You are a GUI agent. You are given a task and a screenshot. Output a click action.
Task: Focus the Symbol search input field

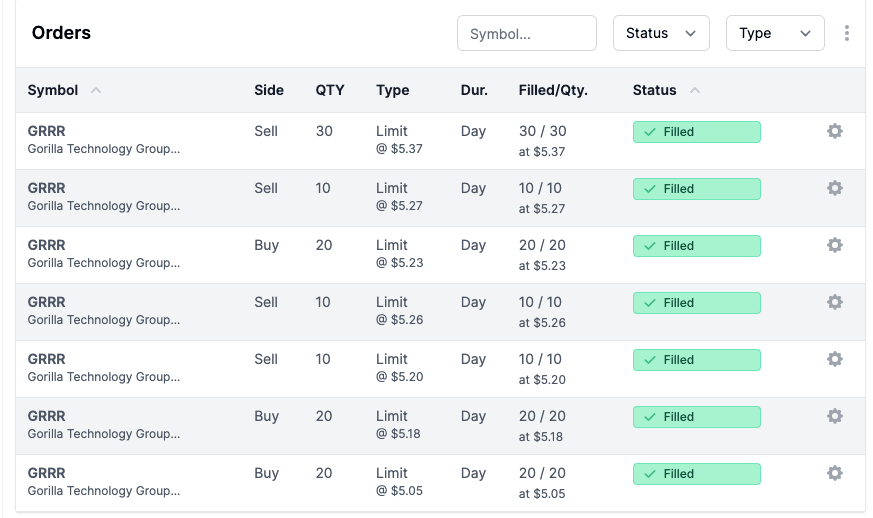coord(526,33)
